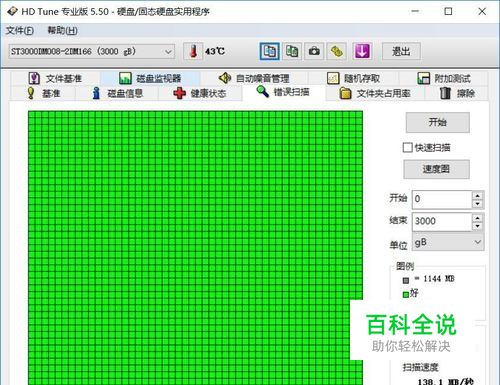Click the 文件夹占用率 folder icon
Screen dimensions: 500x385
345,93
